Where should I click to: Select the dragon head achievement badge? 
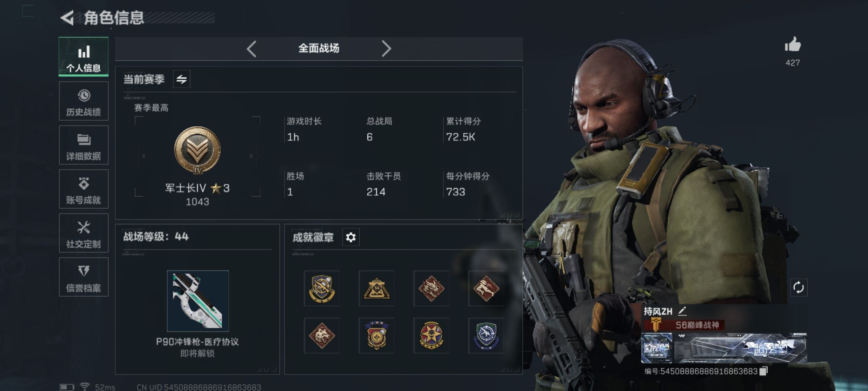click(431, 289)
